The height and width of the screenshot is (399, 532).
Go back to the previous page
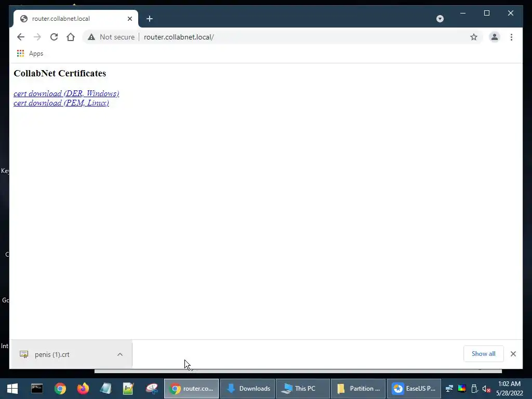tap(21, 37)
